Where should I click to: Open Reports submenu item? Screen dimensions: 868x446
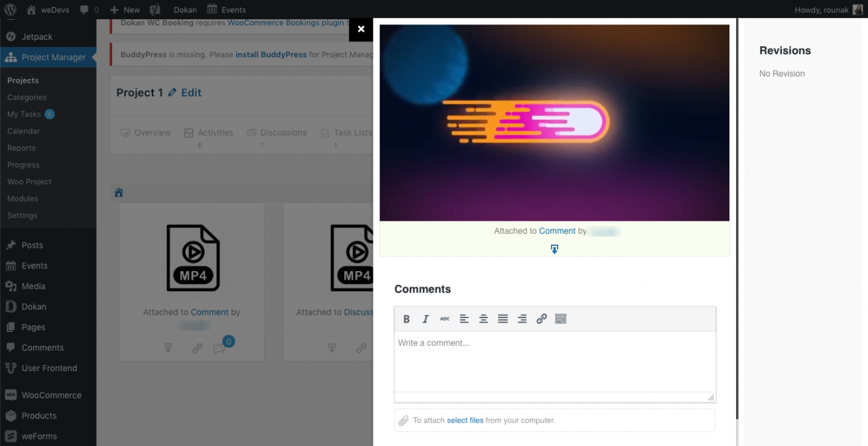coord(21,148)
